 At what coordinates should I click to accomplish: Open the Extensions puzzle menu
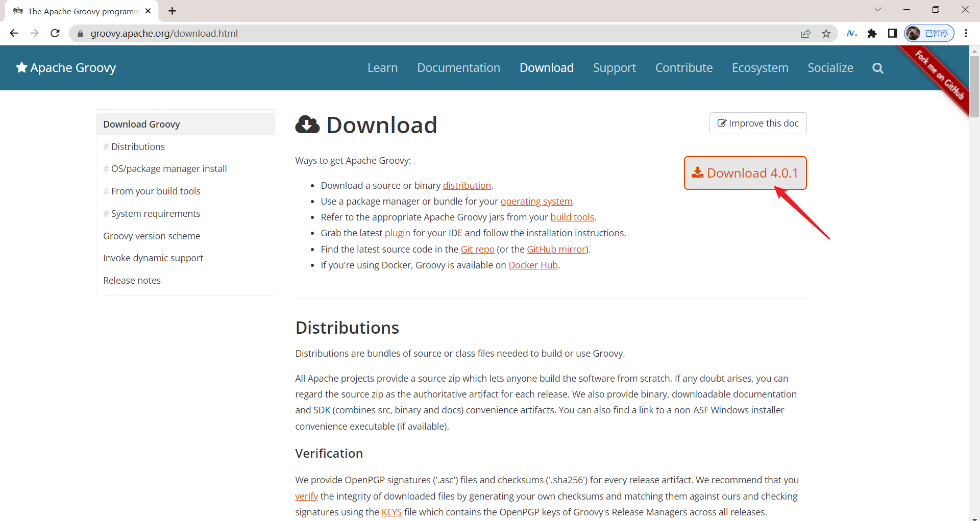[872, 33]
